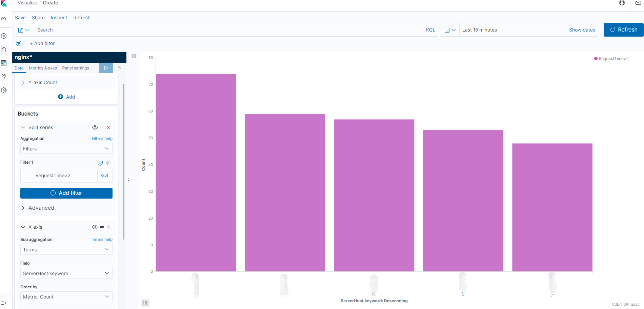Open Field ServerHost.keyword dropdown

[x=66, y=273]
